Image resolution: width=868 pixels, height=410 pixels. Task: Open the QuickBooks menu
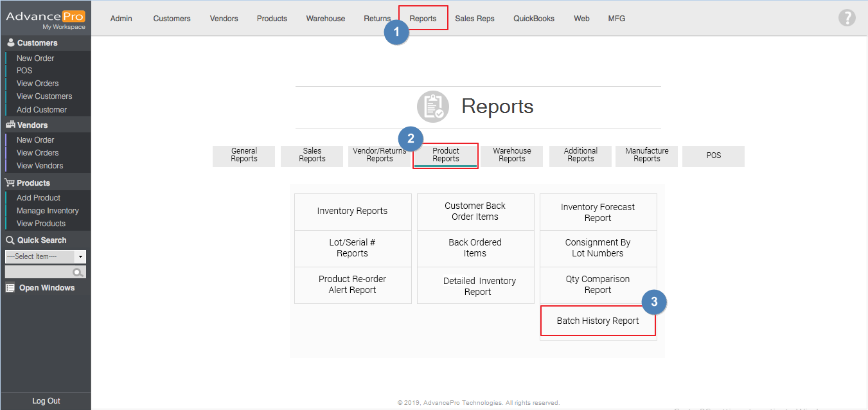[533, 19]
